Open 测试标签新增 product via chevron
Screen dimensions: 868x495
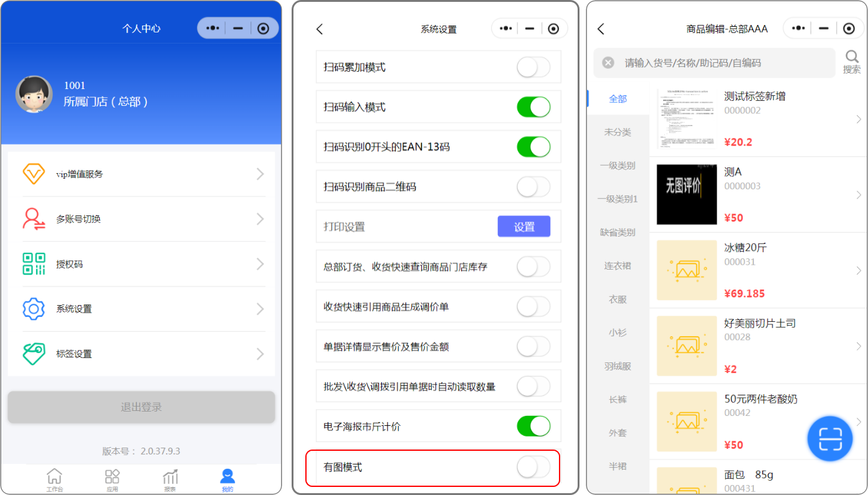coord(859,120)
